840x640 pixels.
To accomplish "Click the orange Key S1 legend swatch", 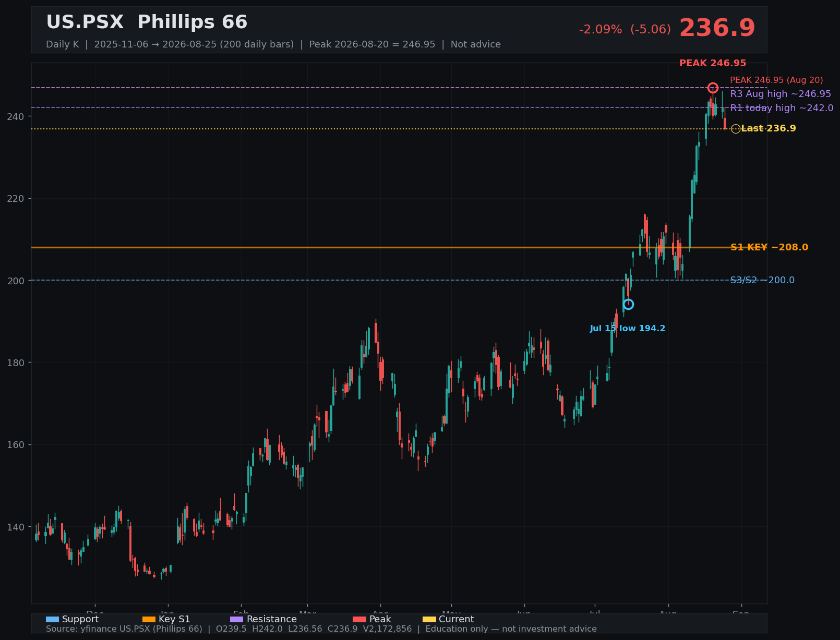I will pyautogui.click(x=149, y=619).
